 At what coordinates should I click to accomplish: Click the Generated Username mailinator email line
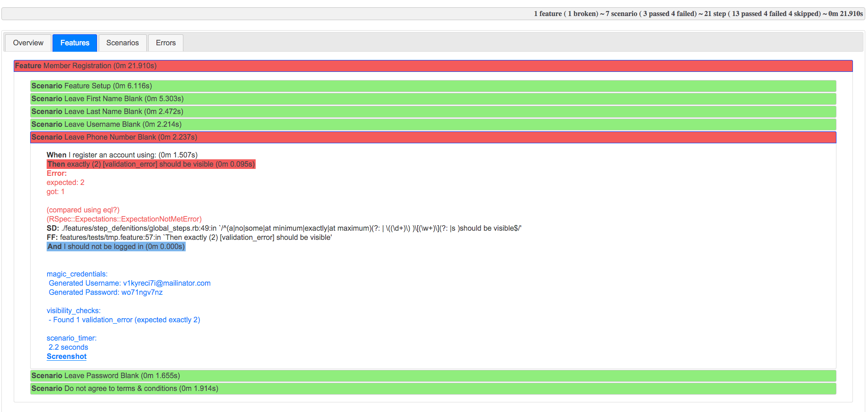click(x=130, y=283)
